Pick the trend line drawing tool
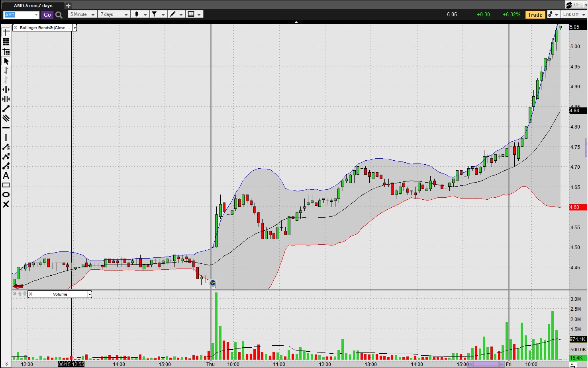This screenshot has height=368, width=588. pos(6,109)
